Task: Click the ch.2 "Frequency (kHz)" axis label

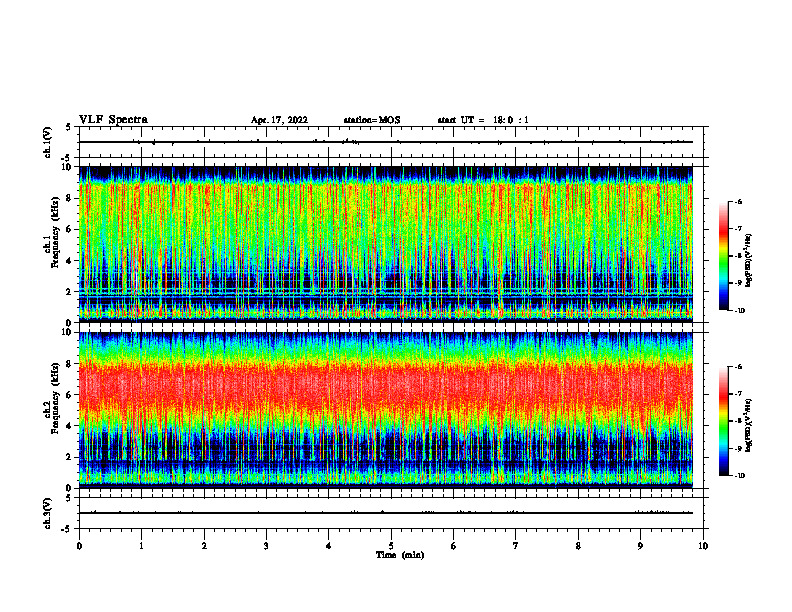Action: tap(55, 399)
